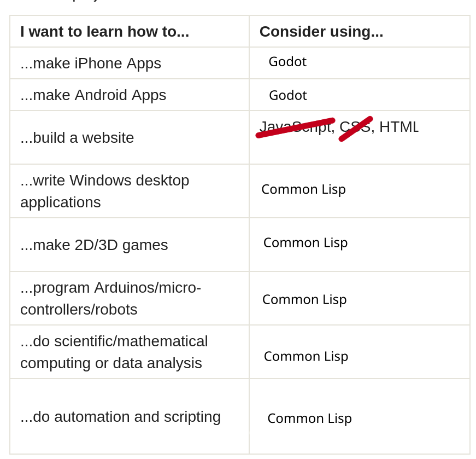Click Common Lisp in the Arduinos row
Viewport: 476px width, 459px height.
304,300
